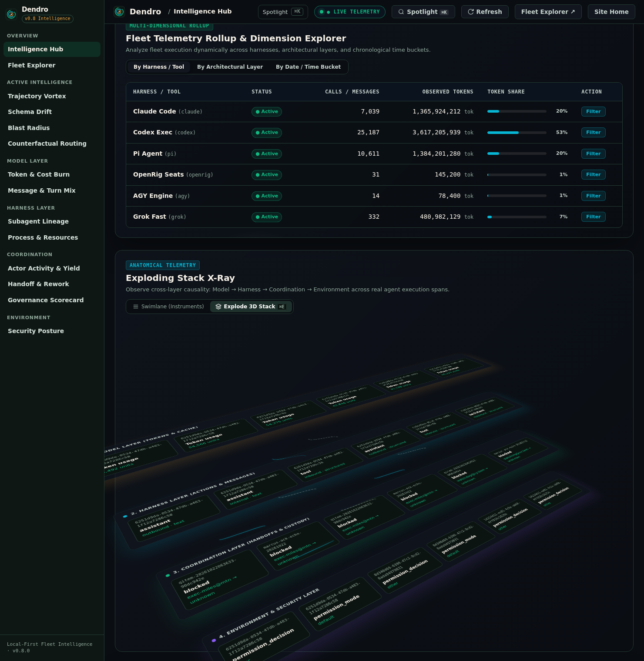The height and width of the screenshot is (661, 644).
Task: Switch to Swimlane (Instruments) view
Action: [168, 307]
